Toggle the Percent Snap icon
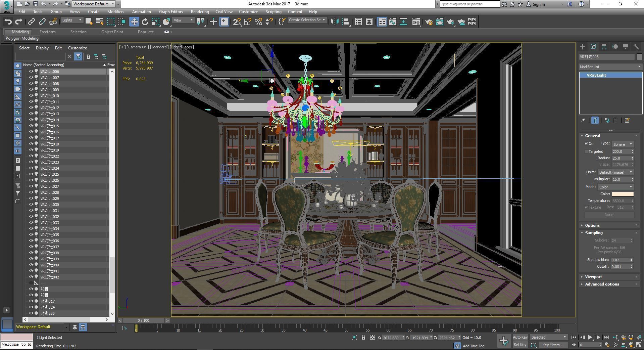The image size is (644, 350). (x=258, y=22)
